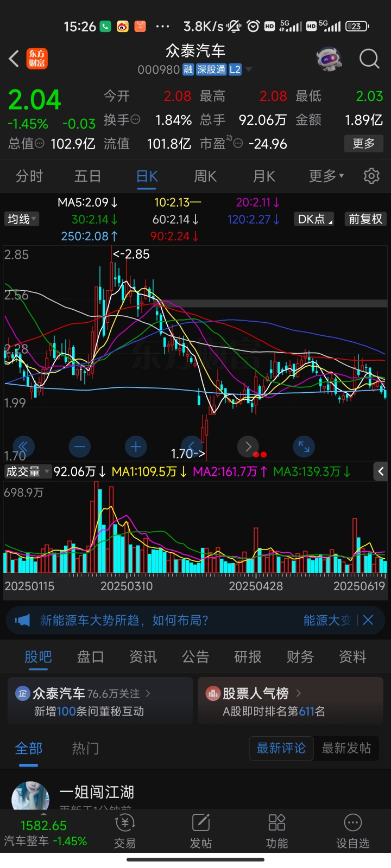Collapse side panel arrow beside volume

[x=381, y=471]
